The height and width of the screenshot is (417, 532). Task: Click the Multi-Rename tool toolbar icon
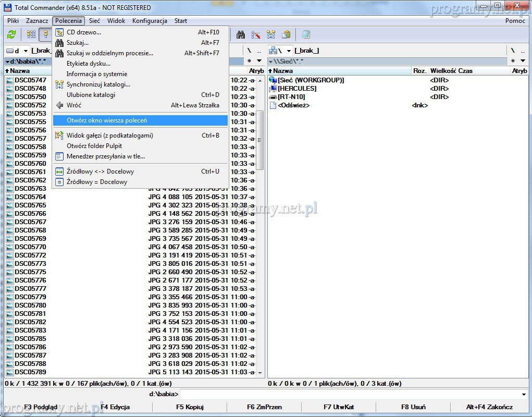point(256,35)
